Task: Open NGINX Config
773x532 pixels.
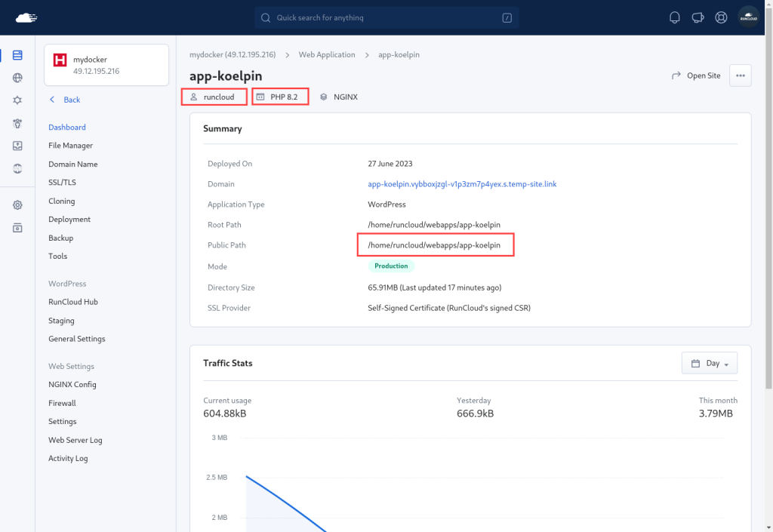Action: pos(72,384)
